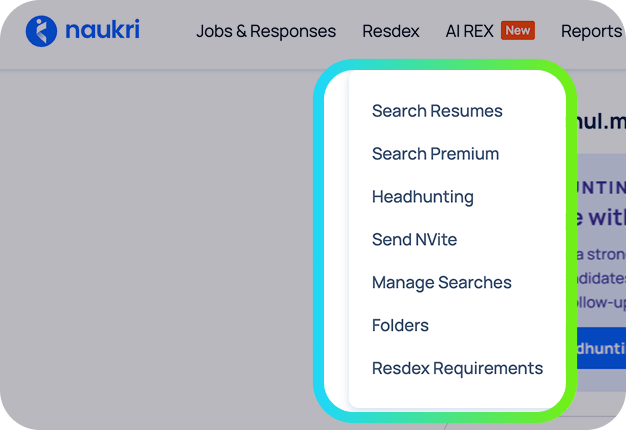This screenshot has height=430, width=626.
Task: Choose the Search Premium option
Action: click(x=435, y=154)
